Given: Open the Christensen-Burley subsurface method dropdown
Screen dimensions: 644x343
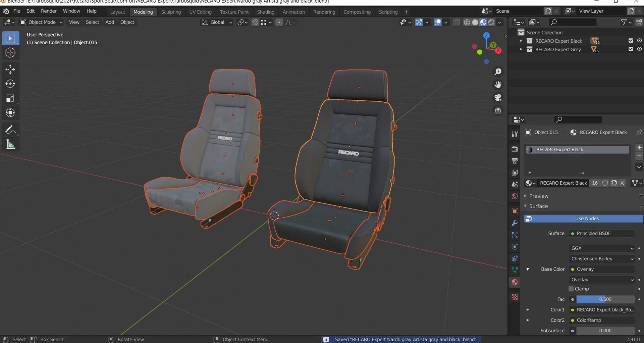Looking at the screenshot, I should point(602,259).
